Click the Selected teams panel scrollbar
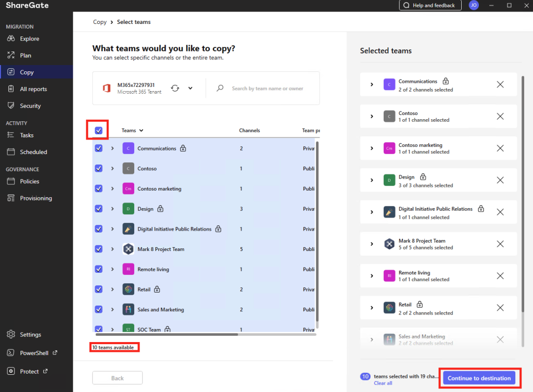This screenshot has width=533, height=392. (x=523, y=194)
